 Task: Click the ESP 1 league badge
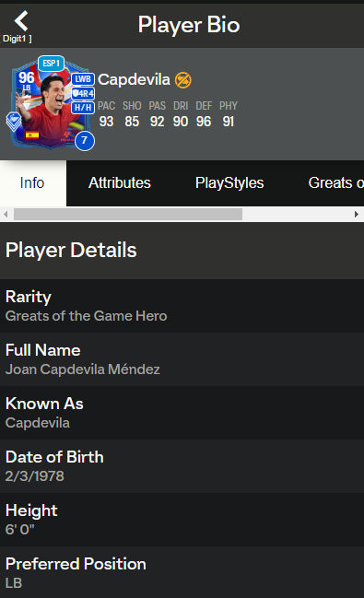[x=51, y=64]
